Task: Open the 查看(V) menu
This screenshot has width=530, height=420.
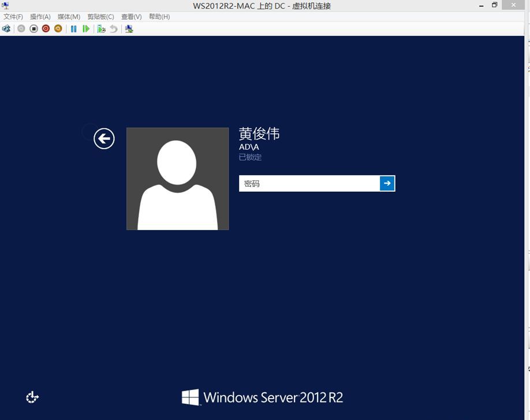Action: pyautogui.click(x=132, y=17)
